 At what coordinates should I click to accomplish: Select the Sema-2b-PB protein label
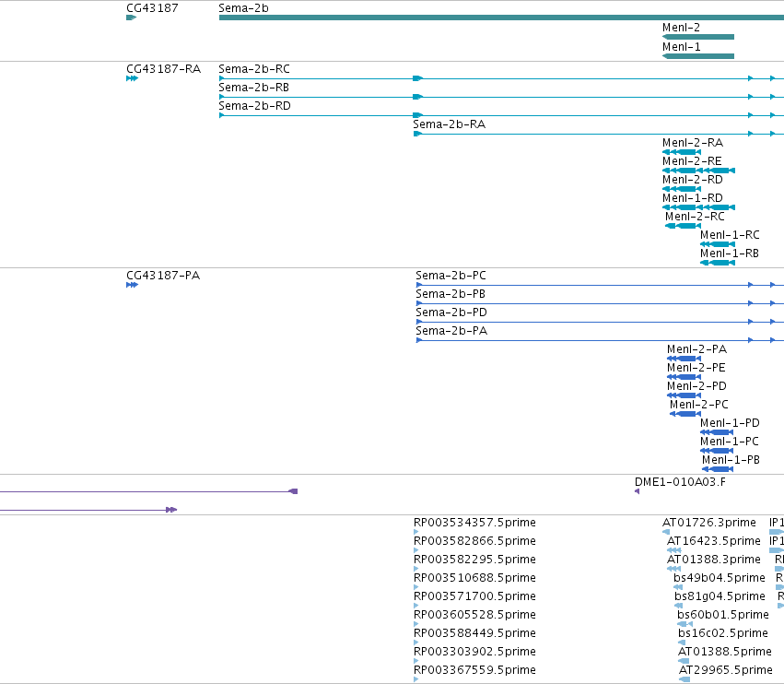coord(451,294)
